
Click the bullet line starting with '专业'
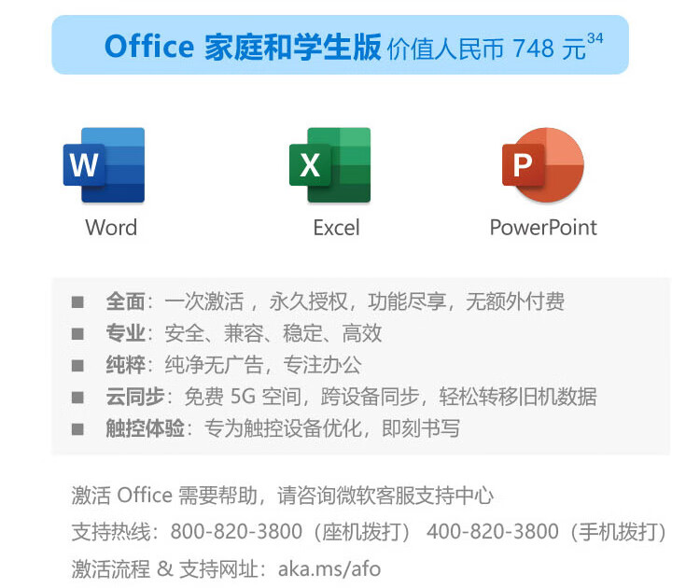click(227, 333)
